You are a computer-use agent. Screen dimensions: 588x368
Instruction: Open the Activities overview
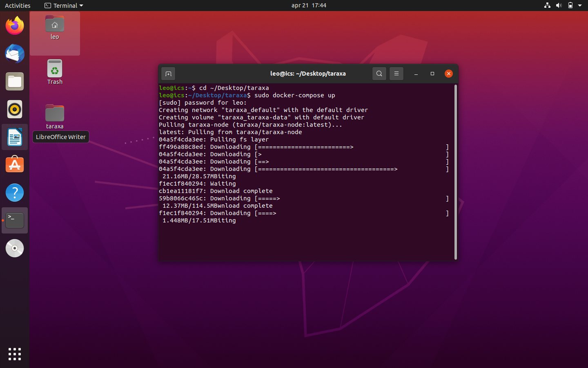(x=18, y=5)
